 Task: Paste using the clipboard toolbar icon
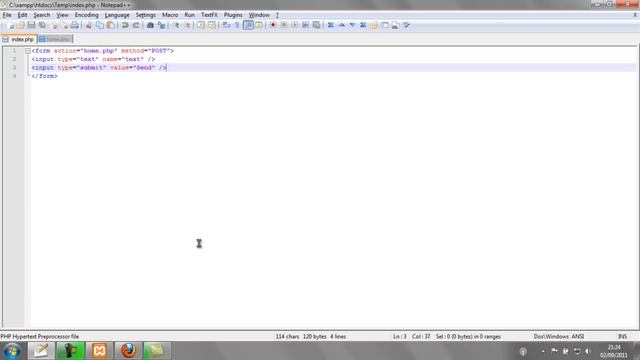pyautogui.click(x=111, y=25)
